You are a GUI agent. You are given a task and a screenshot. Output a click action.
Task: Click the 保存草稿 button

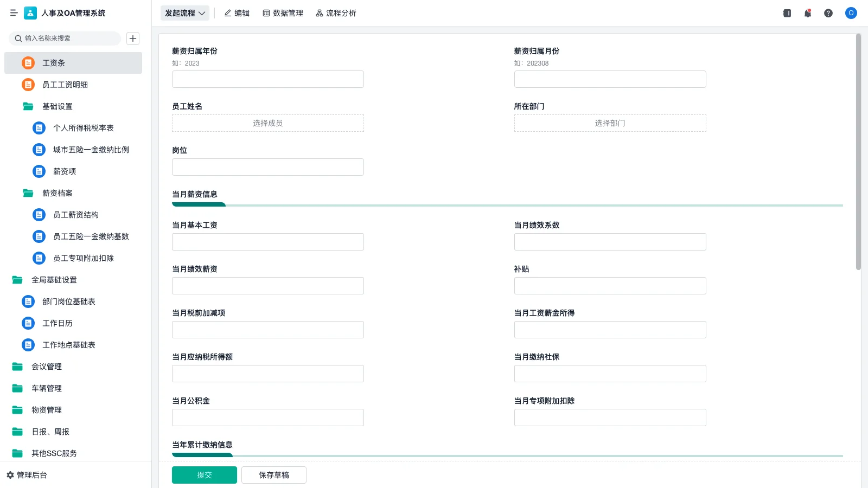click(x=273, y=475)
